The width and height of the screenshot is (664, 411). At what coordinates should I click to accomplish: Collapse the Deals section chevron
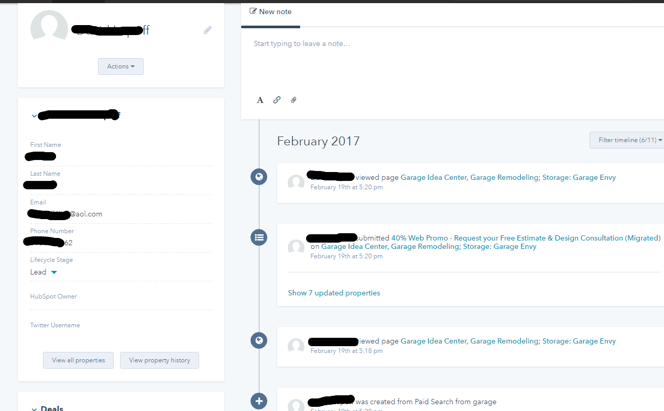click(34, 409)
